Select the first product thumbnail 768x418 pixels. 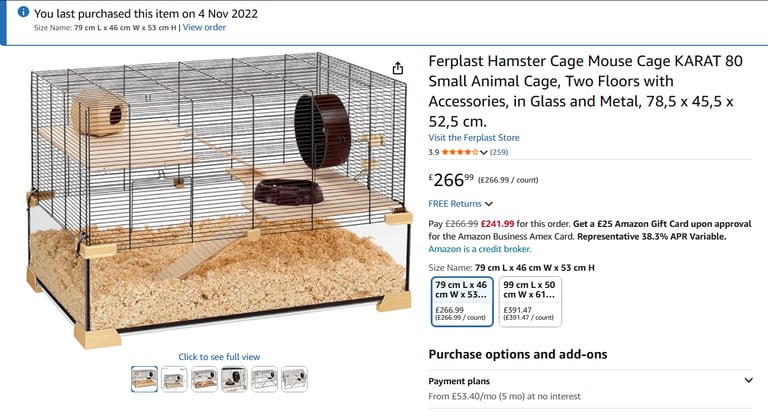click(144, 379)
